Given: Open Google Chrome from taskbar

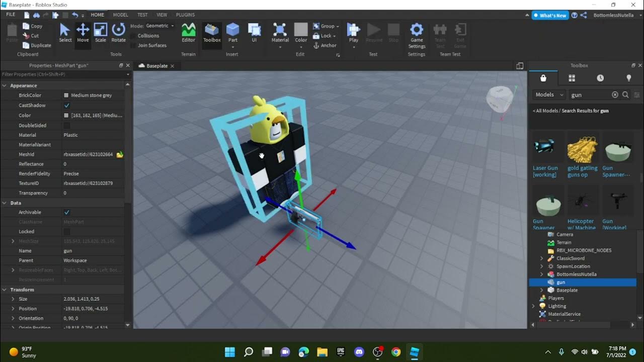Looking at the screenshot, I should pos(396,352).
